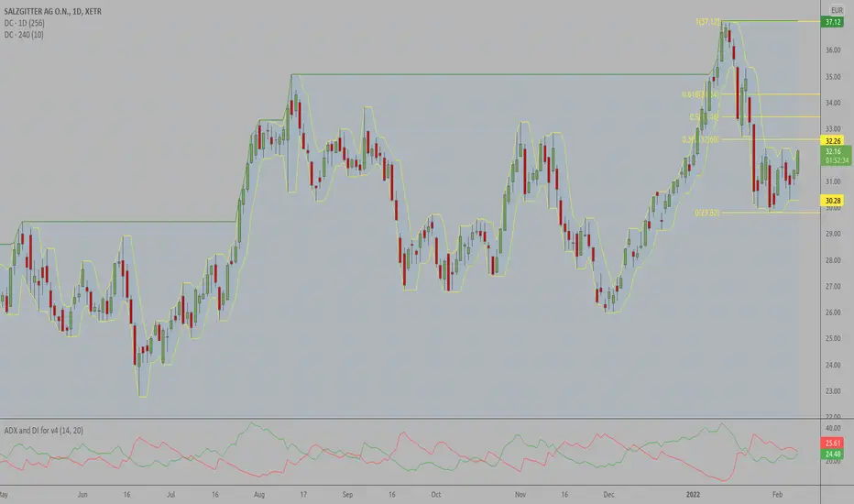This screenshot has width=854, height=504.
Task: Open the EUR currency selector
Action: [x=837, y=10]
